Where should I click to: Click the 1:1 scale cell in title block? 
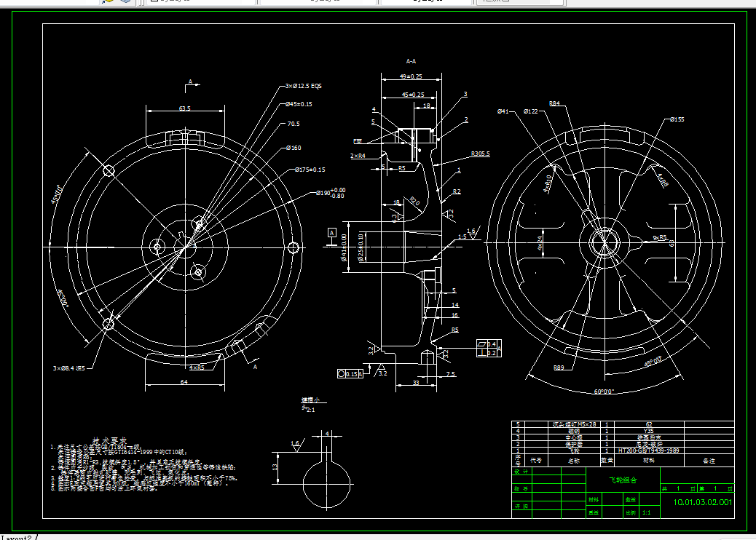[646, 512]
